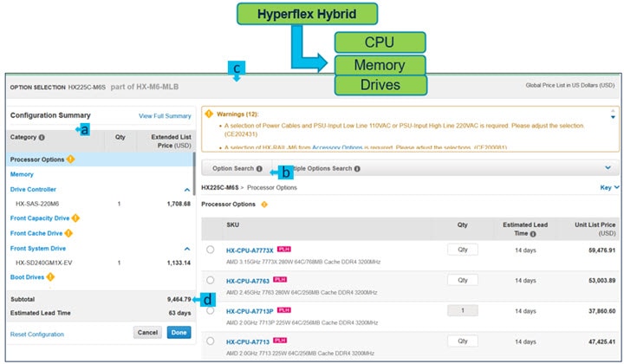The image size is (624, 364).
Task: Click the Done button
Action: click(x=179, y=333)
